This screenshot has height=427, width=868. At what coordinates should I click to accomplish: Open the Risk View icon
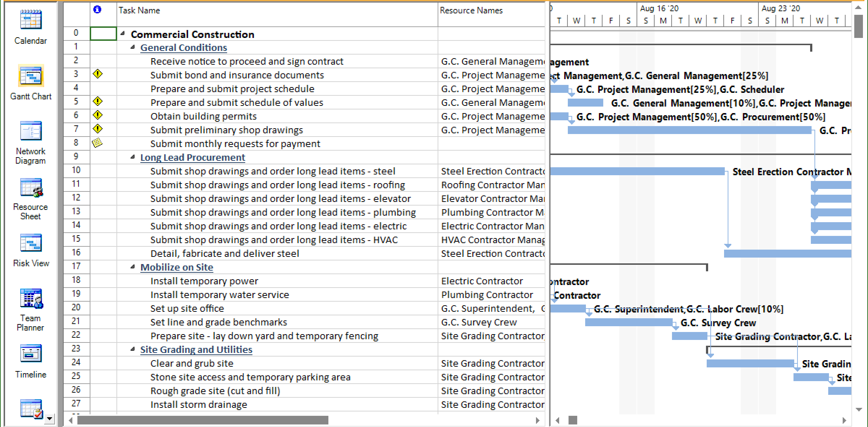pos(31,243)
